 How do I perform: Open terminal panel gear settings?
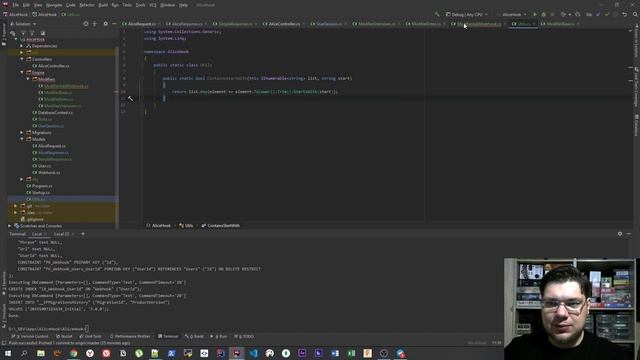[x=620, y=234]
